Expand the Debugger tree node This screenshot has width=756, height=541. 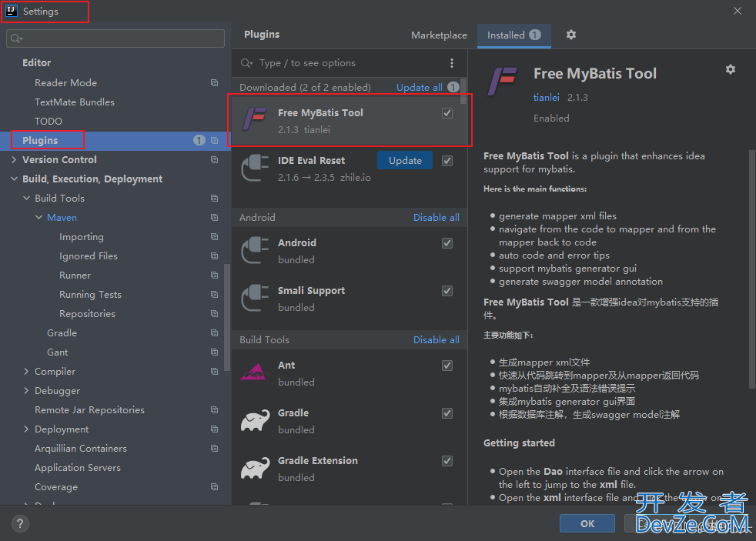click(x=26, y=391)
